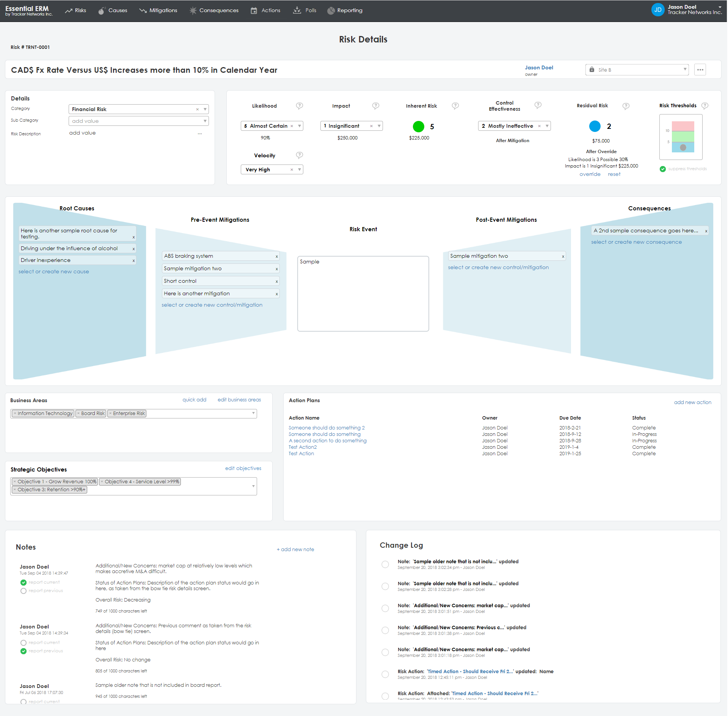728x716 pixels.
Task: Click the Risk Event text box
Action: [x=363, y=294]
